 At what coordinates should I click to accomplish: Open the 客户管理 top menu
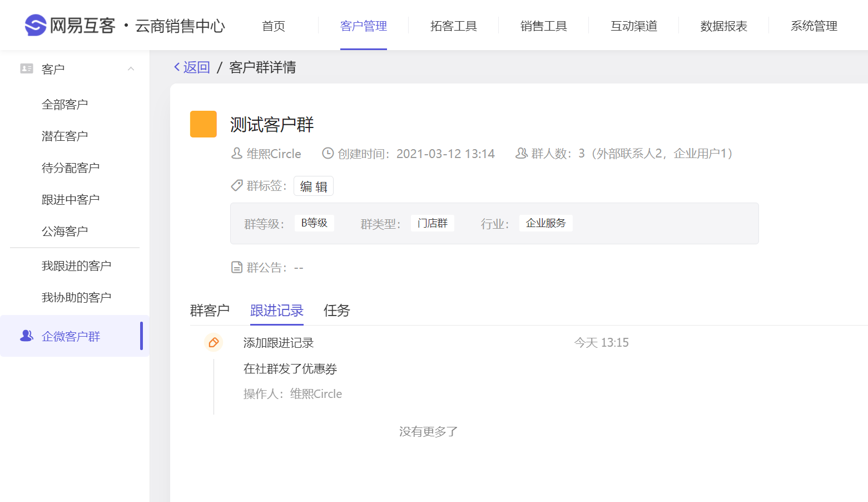click(x=364, y=26)
